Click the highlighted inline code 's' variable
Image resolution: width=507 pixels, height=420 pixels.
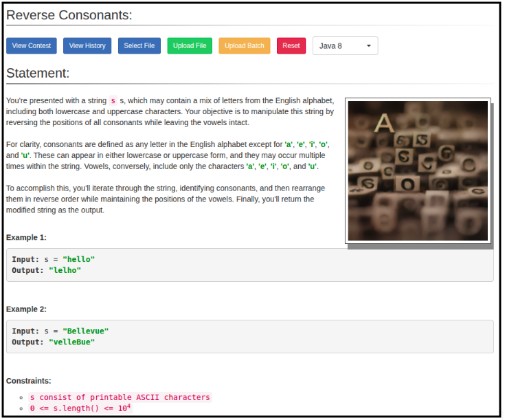(x=113, y=100)
